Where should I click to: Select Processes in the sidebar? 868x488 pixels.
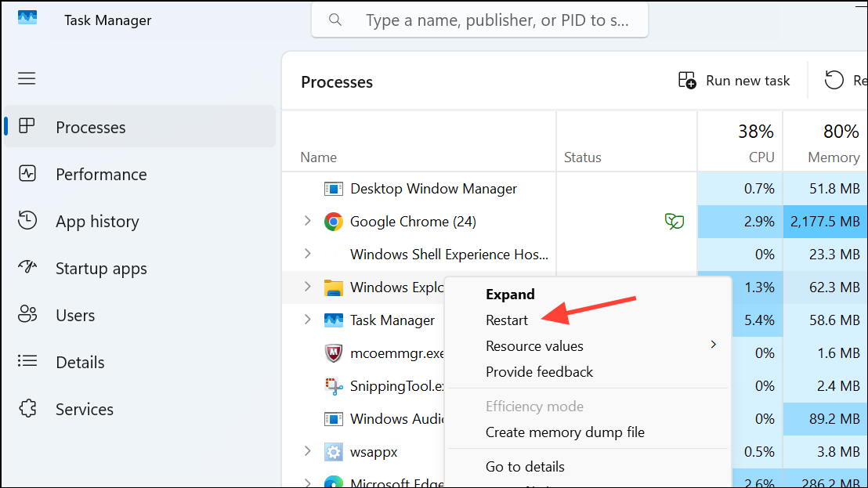click(x=90, y=127)
